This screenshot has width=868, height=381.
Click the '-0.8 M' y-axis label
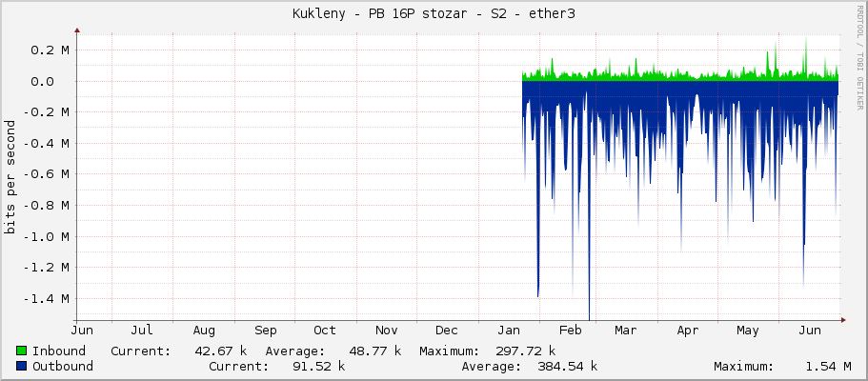coord(46,206)
